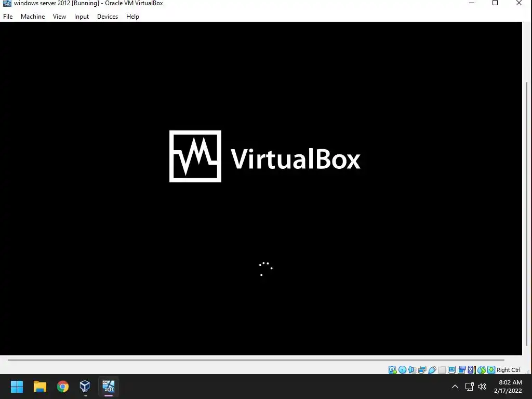Toggle the mouse integration status icon

click(481, 370)
